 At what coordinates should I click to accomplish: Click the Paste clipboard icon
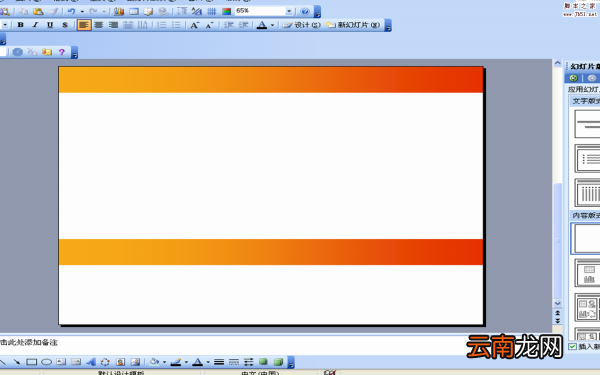38,11
